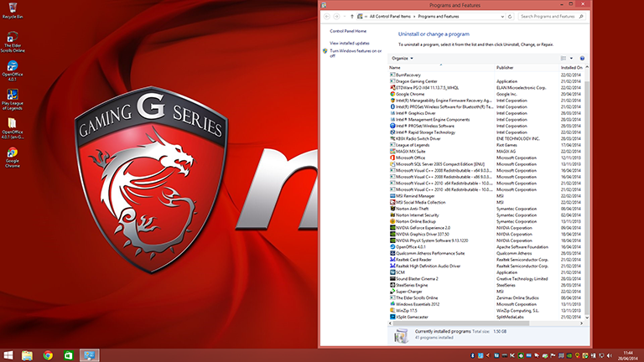The width and height of the screenshot is (644, 362).
Task: Sort the list by the Installed On column
Action: click(571, 68)
